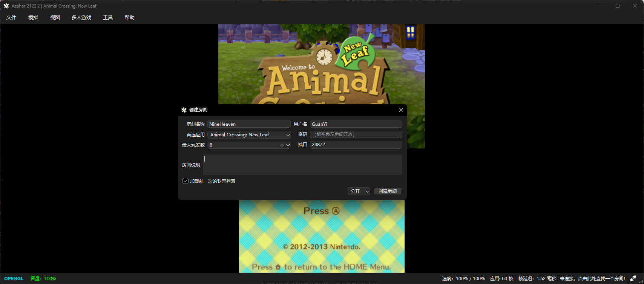This screenshot has width=644, height=284.
Task: Click the 音量: 100% status indicator
Action: pos(43,279)
